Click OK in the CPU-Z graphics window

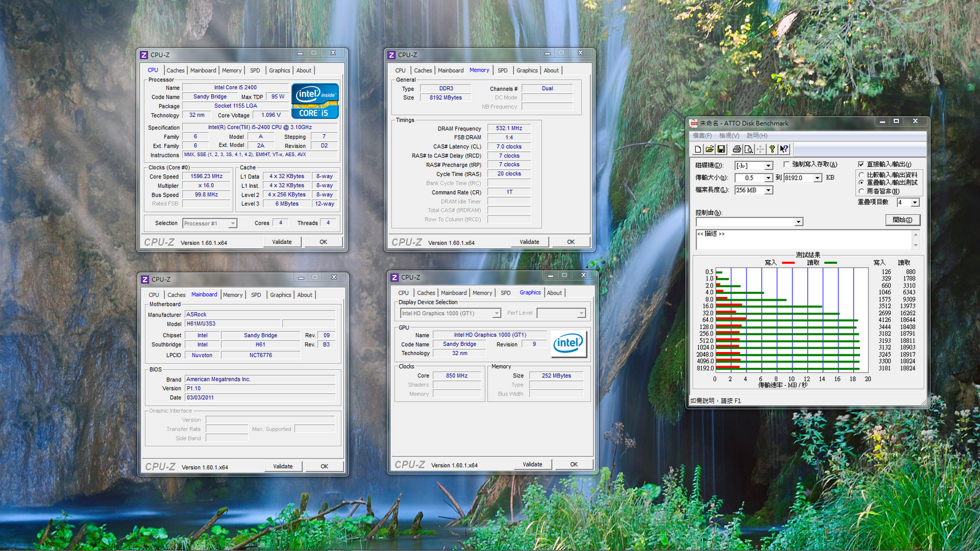point(574,465)
